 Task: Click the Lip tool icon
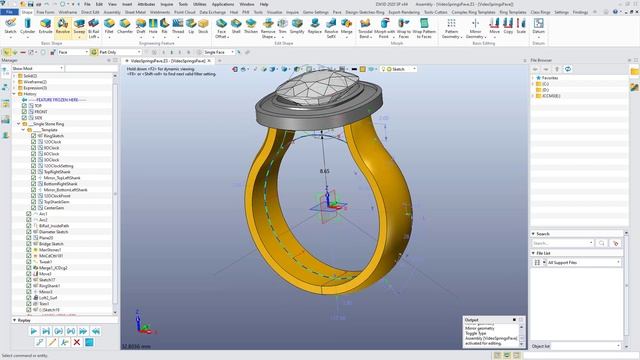pyautogui.click(x=191, y=27)
